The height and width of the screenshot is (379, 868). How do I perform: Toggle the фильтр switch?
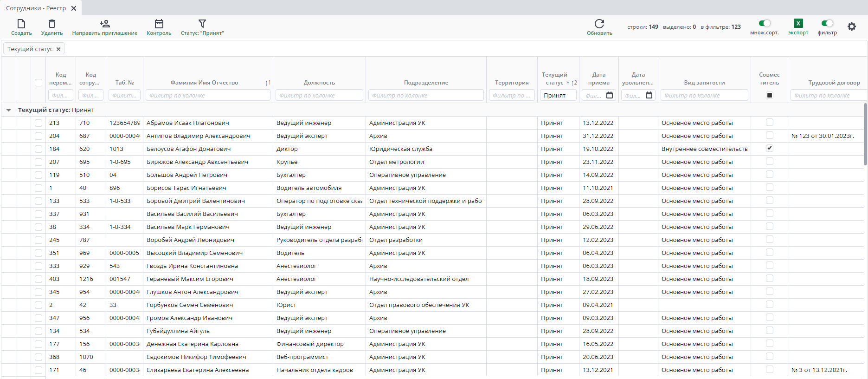827,23
